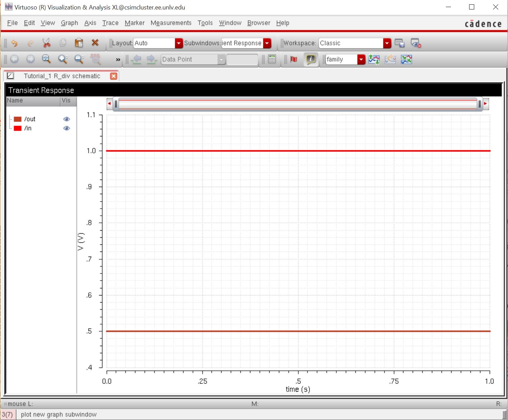
Task: Open the Trace menu
Action: (x=110, y=23)
